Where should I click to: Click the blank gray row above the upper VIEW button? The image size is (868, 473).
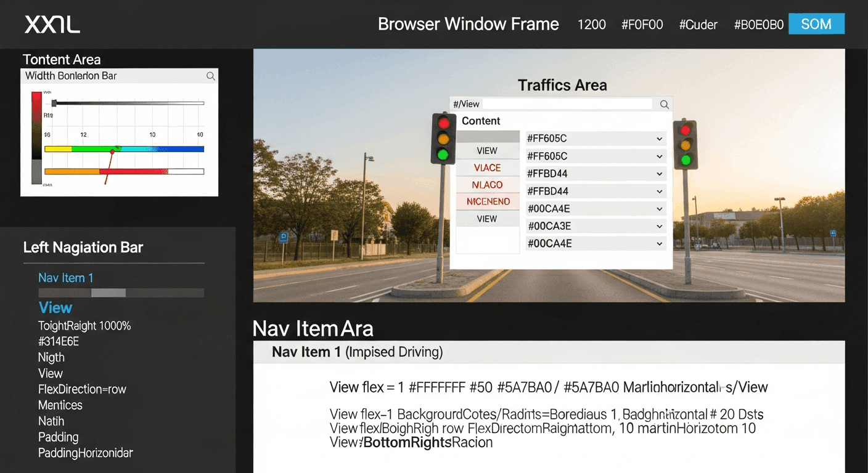pos(487,136)
